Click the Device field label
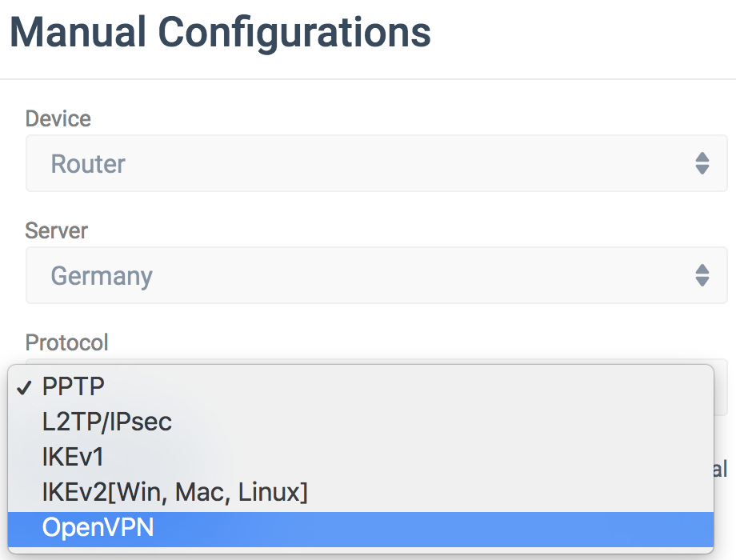The image size is (736, 560). pos(58,118)
